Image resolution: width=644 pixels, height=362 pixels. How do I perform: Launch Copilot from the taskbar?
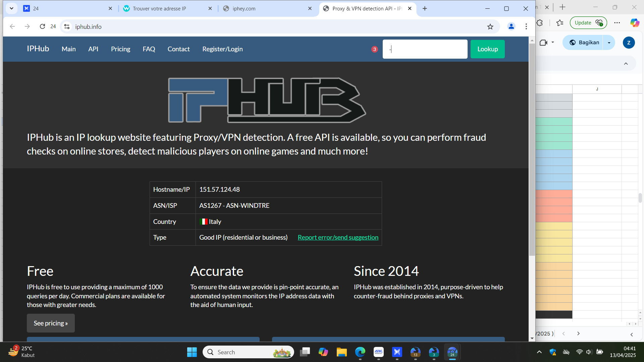pos(323,352)
